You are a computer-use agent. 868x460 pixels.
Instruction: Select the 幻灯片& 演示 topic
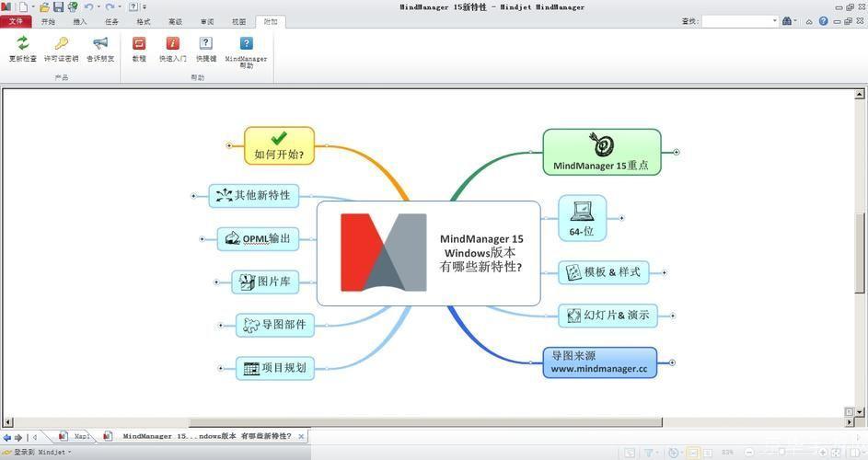pyautogui.click(x=608, y=316)
